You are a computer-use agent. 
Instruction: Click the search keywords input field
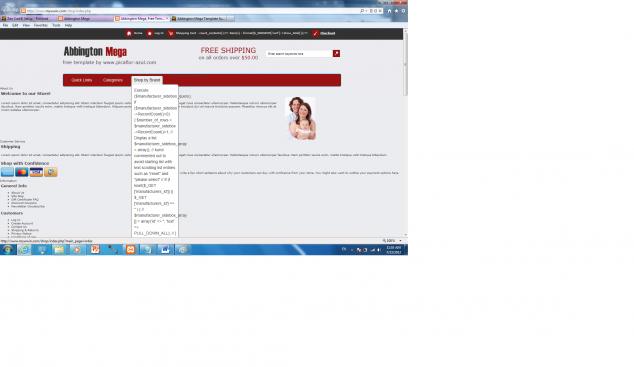point(299,53)
